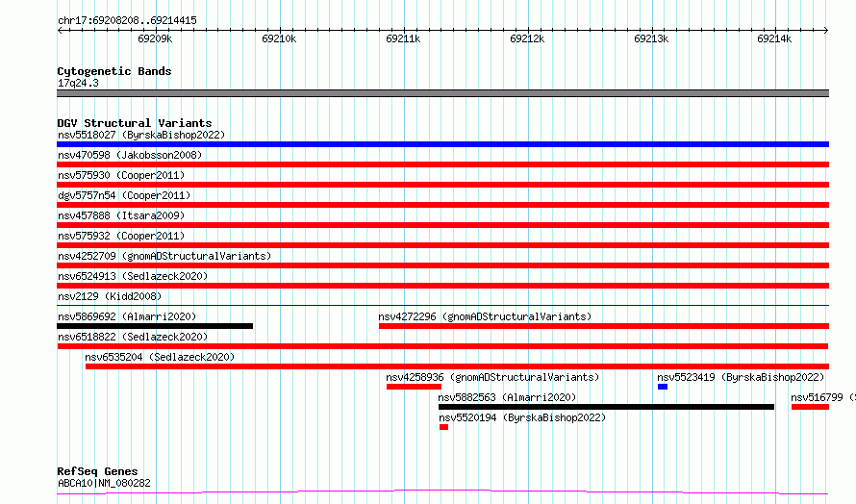This screenshot has height=504, width=856.
Task: Click the 69211k ruler tick label
Action: click(x=403, y=38)
